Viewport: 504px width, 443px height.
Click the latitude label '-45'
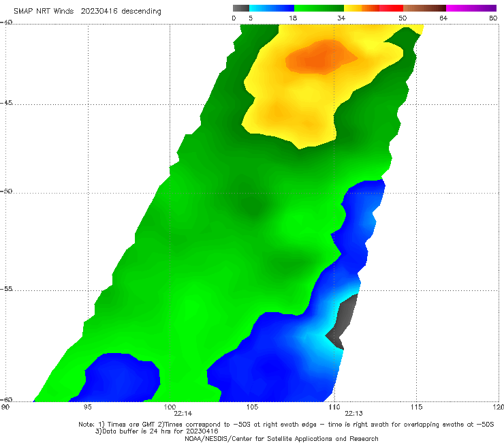click(x=6, y=103)
